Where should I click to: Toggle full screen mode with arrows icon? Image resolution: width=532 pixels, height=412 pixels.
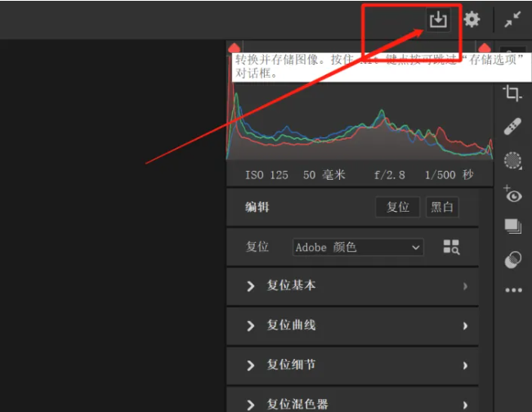click(x=513, y=20)
